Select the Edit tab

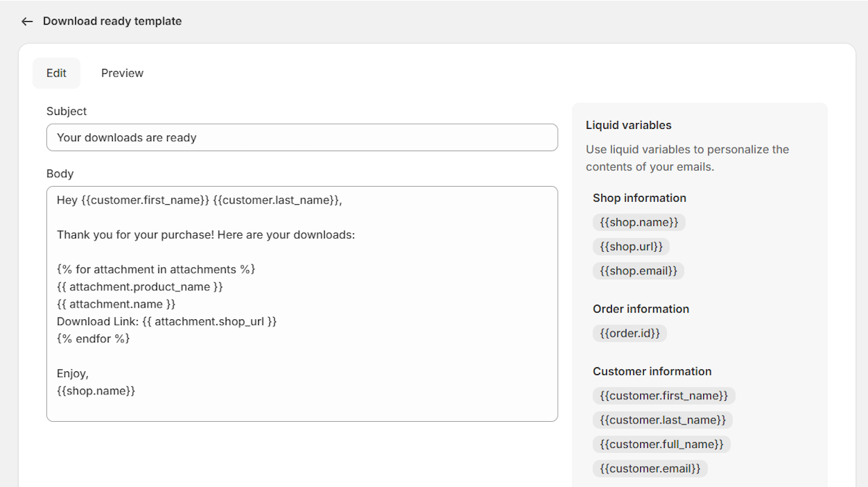click(x=56, y=73)
